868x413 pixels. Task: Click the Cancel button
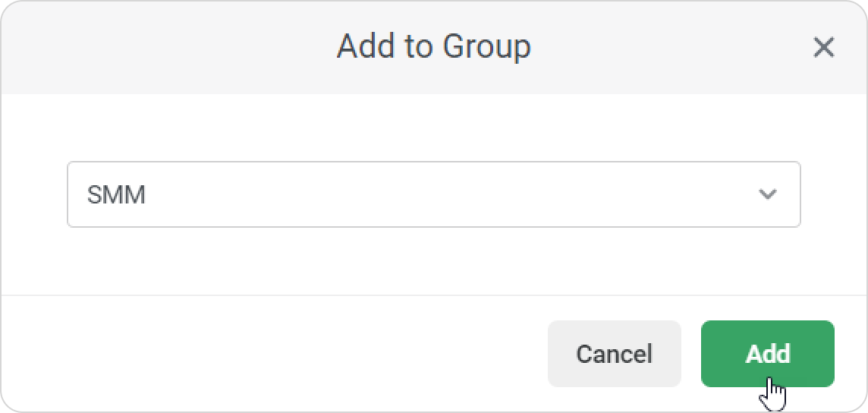coord(614,354)
